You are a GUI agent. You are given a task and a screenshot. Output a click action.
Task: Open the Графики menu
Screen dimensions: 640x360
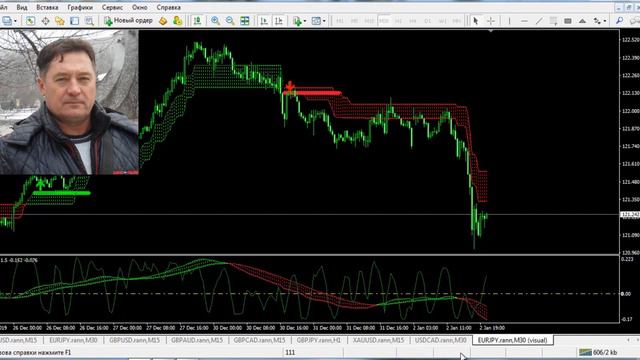[x=80, y=7]
